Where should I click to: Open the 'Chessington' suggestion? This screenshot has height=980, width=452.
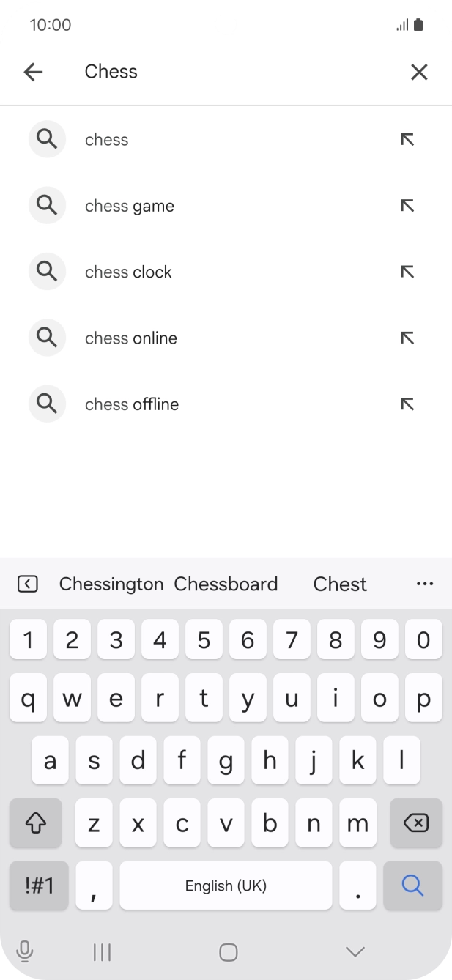[111, 584]
